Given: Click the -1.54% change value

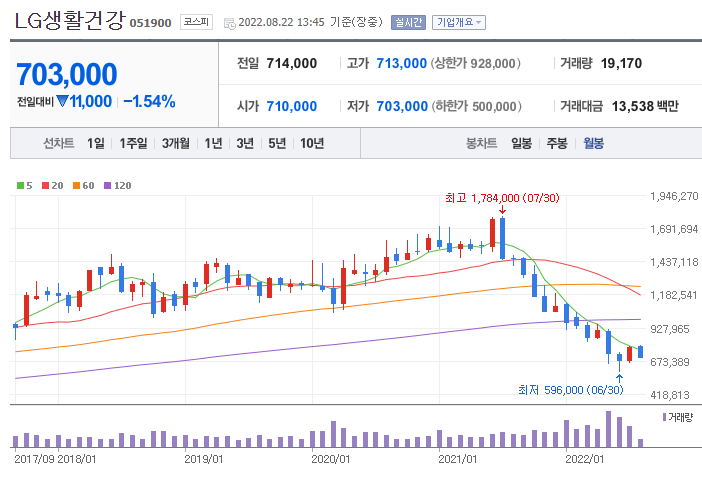Looking at the screenshot, I should pos(149,102).
